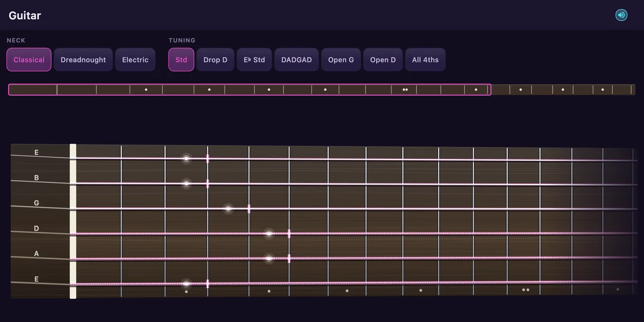644x322 pixels.
Task: Click the low E string finger dot
Action: tap(186, 284)
